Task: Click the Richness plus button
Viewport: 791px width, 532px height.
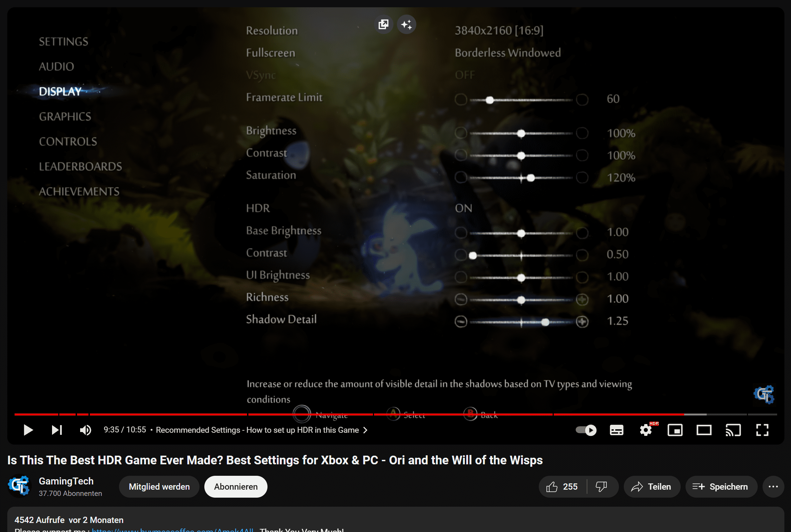Action: [582, 299]
